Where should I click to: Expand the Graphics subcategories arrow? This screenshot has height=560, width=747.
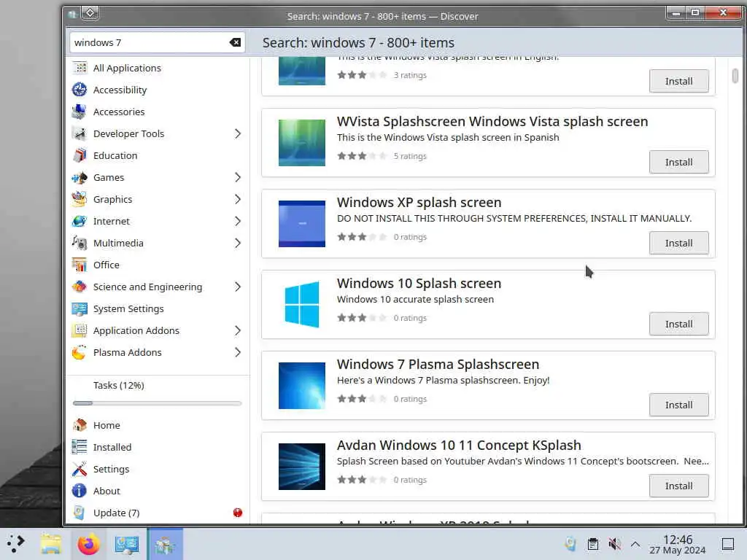coord(238,200)
